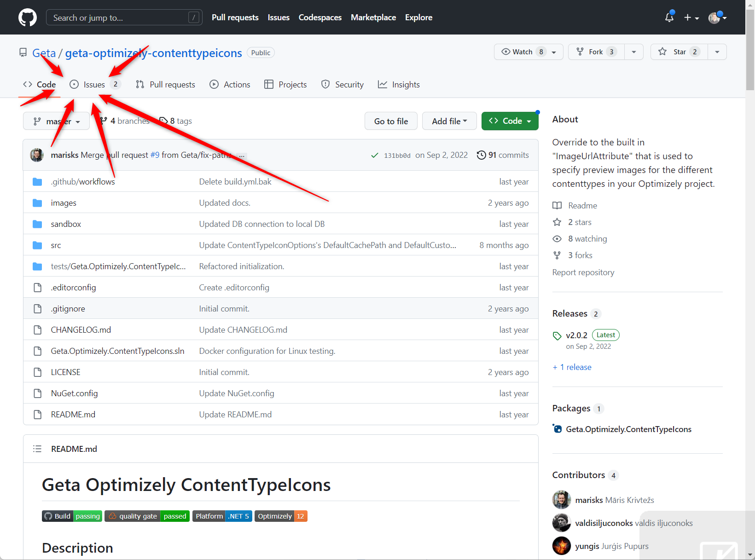Switch to the Insights tab
This screenshot has height=560, width=755.
tap(399, 85)
